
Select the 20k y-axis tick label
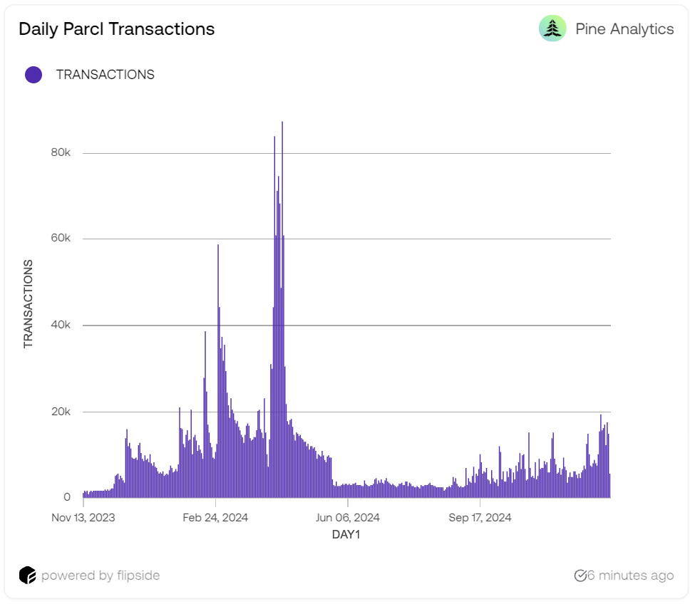pyautogui.click(x=60, y=412)
